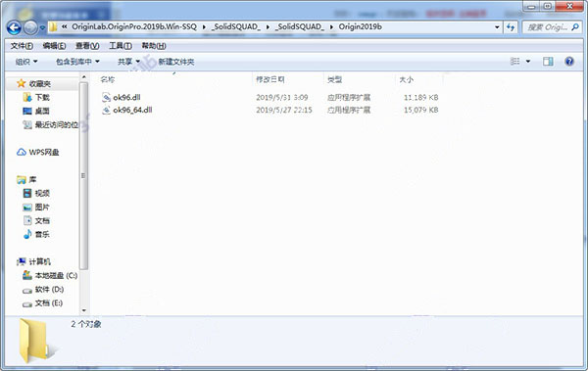This screenshot has width=588, height=371.
Task: Open 音乐 library
Action: (x=42, y=234)
